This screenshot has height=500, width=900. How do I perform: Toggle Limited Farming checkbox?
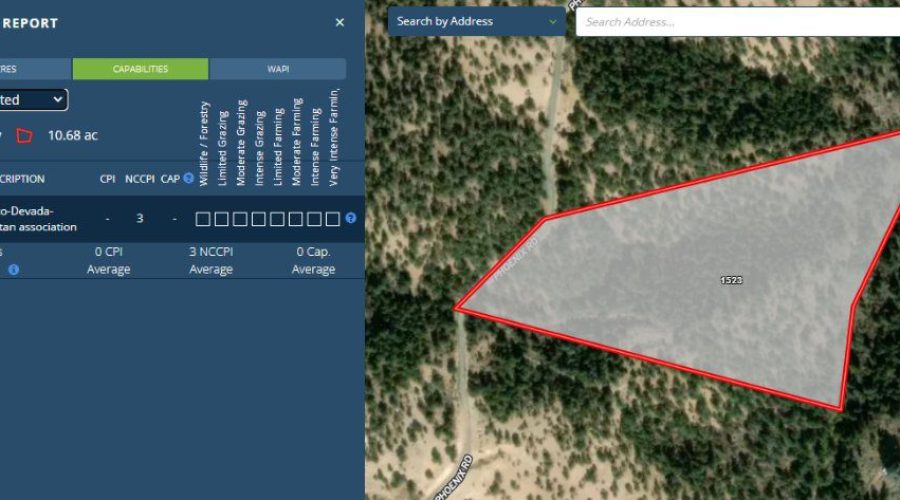pos(277,219)
